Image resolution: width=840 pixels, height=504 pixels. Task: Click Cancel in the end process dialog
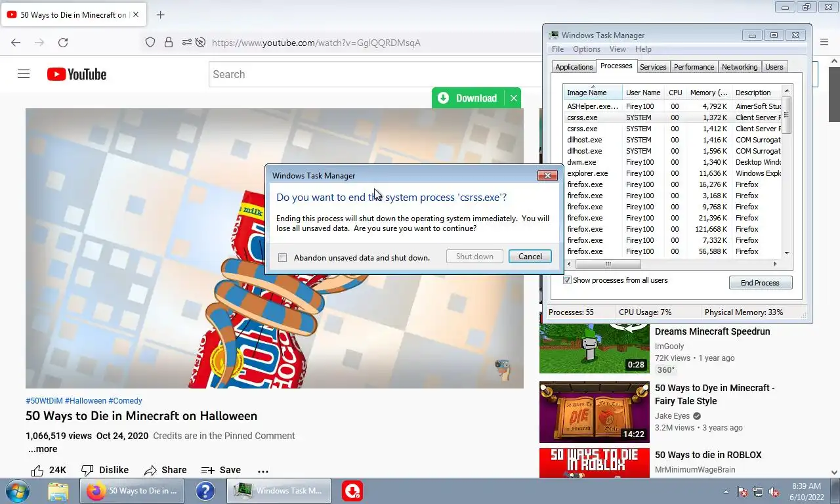[530, 257]
